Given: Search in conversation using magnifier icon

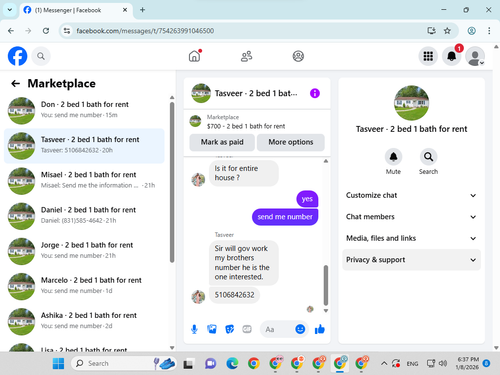Looking at the screenshot, I should 428,157.
